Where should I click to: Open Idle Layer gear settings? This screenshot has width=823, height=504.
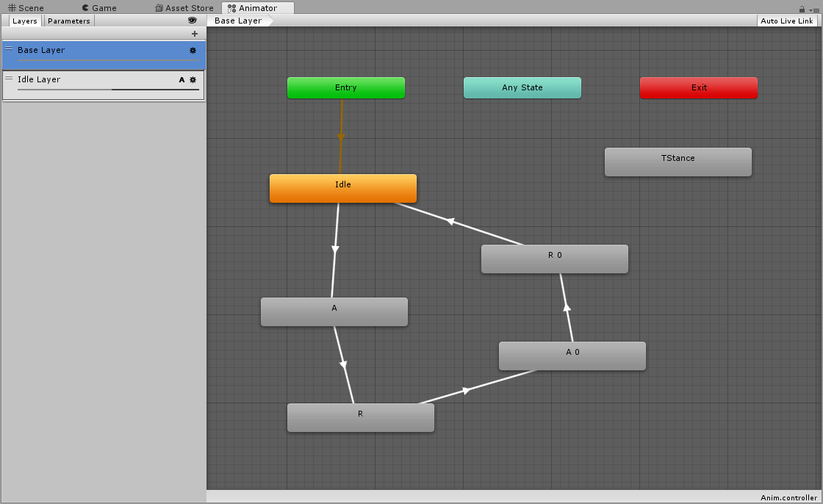click(193, 79)
